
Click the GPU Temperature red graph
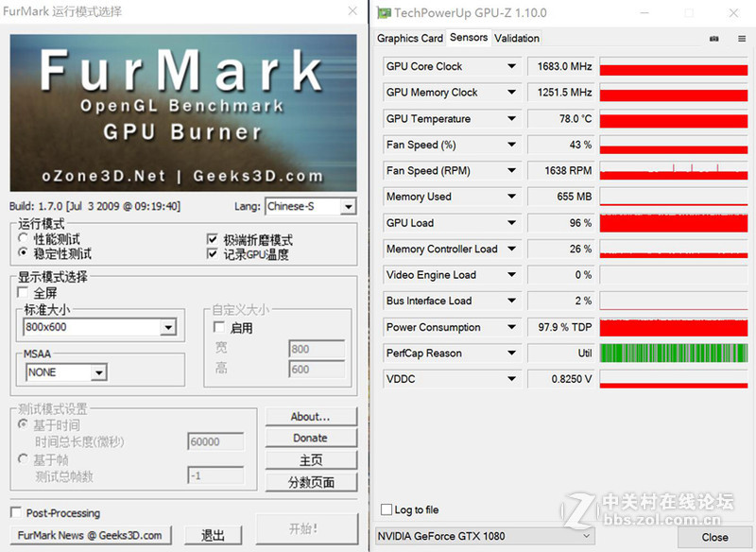click(x=674, y=118)
